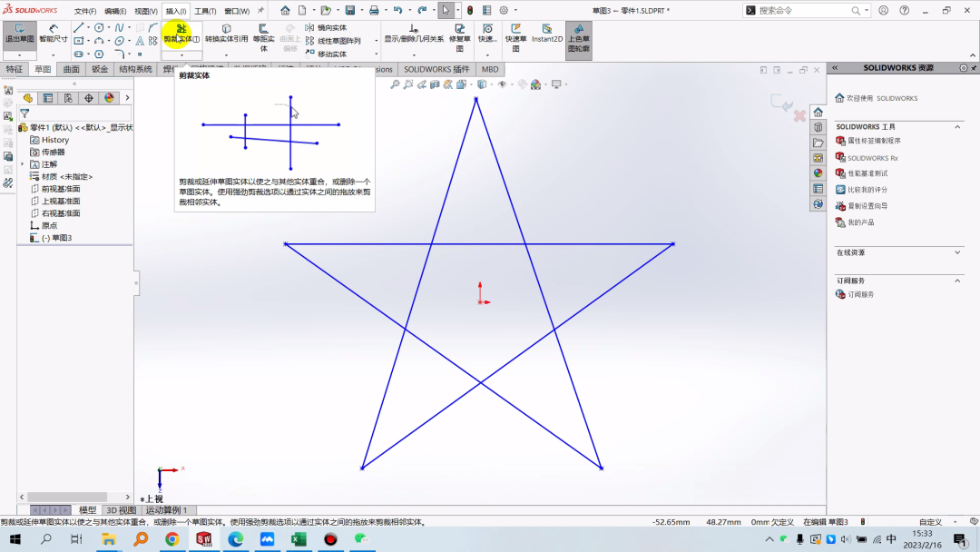Viewport: 980px width, 552px height.
Task: Click the Save icon in the top toolbar
Action: pyautogui.click(x=349, y=10)
